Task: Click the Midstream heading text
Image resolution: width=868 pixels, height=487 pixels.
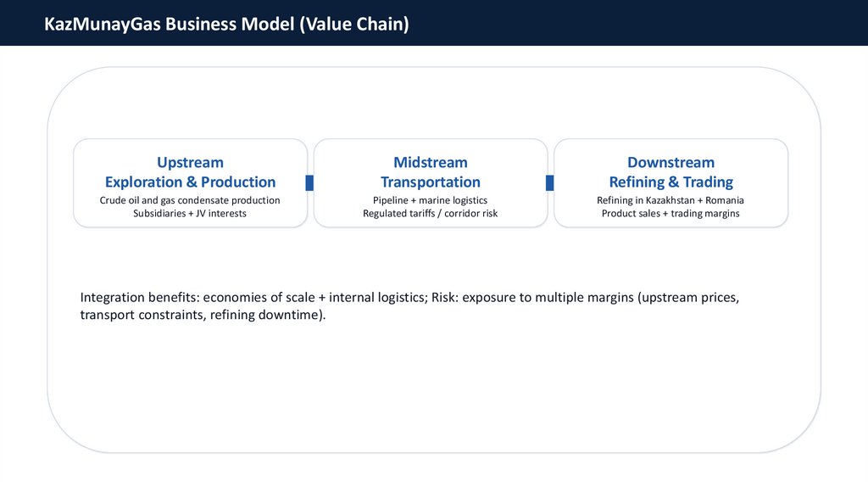Action: click(x=430, y=162)
